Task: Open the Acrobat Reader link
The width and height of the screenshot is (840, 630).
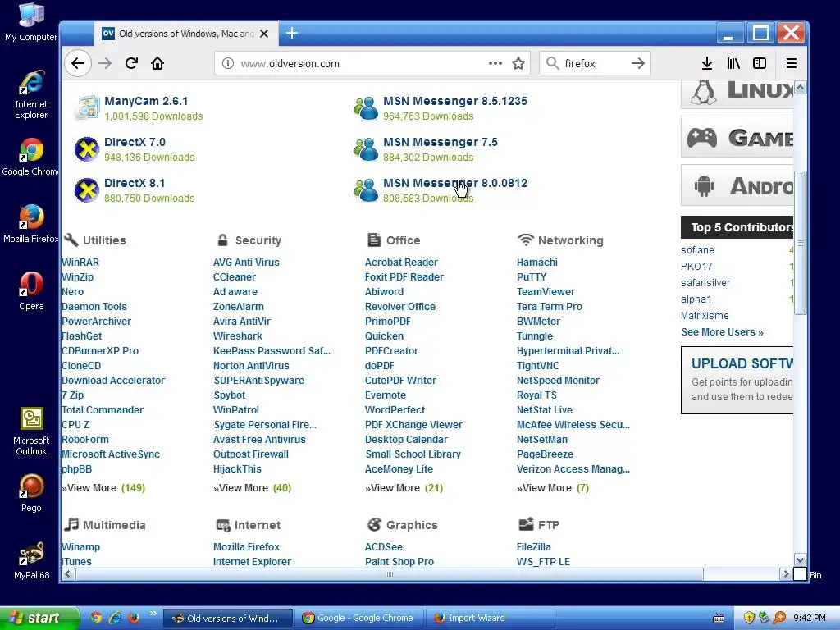Action: (401, 262)
